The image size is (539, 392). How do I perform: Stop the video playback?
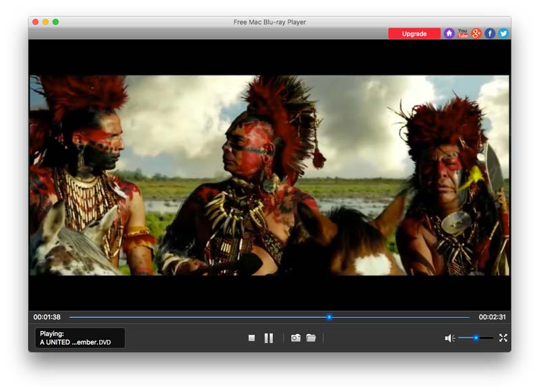(x=251, y=338)
